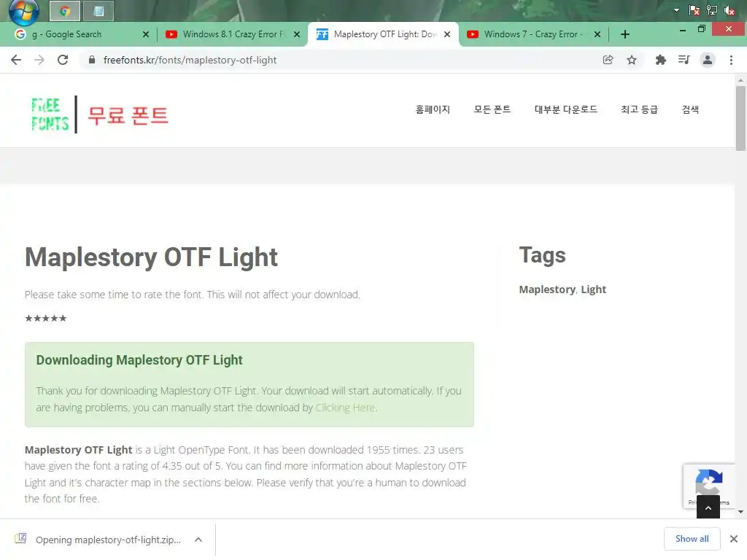Viewport: 747px width, 560px height.
Task: Reload the freefonts.kr page
Action: point(63,60)
